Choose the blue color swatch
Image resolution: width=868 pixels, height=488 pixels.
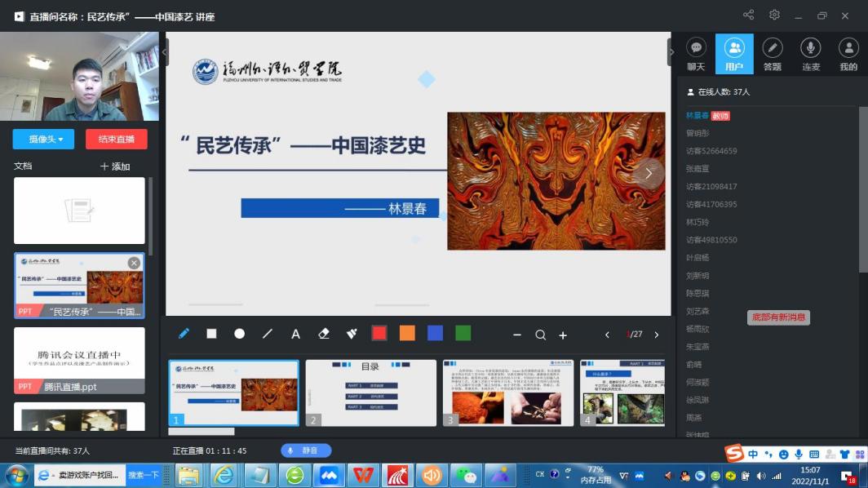435,333
